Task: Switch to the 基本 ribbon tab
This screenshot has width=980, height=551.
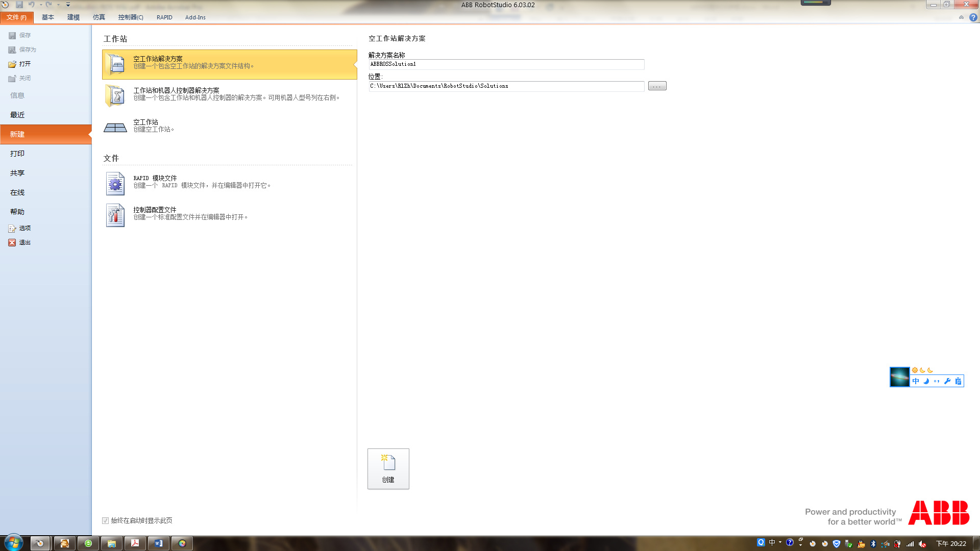Action: [x=48, y=17]
